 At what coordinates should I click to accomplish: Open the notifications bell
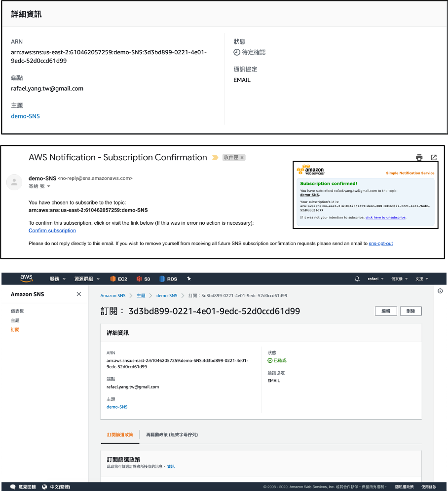[357, 279]
